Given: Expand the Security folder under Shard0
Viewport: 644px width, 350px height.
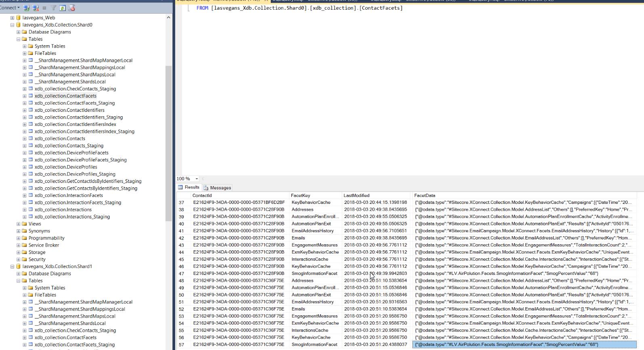Looking at the screenshot, I should pyautogui.click(x=18, y=260).
